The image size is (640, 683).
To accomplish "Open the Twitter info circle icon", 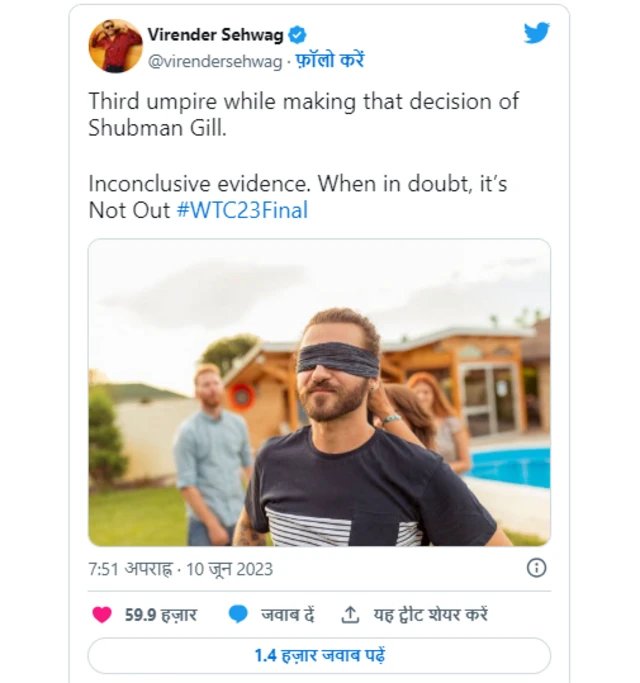I will [537, 568].
